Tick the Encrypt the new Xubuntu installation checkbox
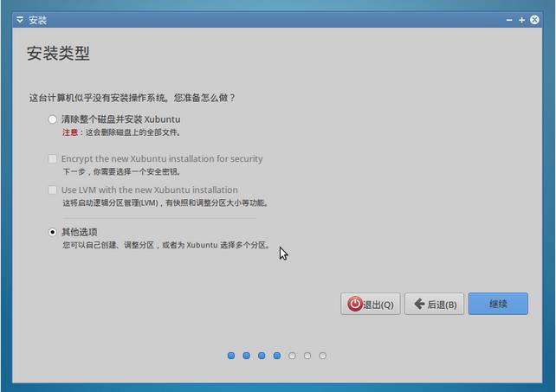This screenshot has width=556, height=392. [x=53, y=158]
